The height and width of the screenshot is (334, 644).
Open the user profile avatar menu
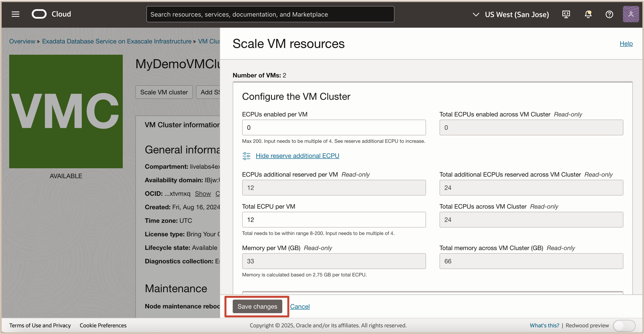tap(630, 14)
